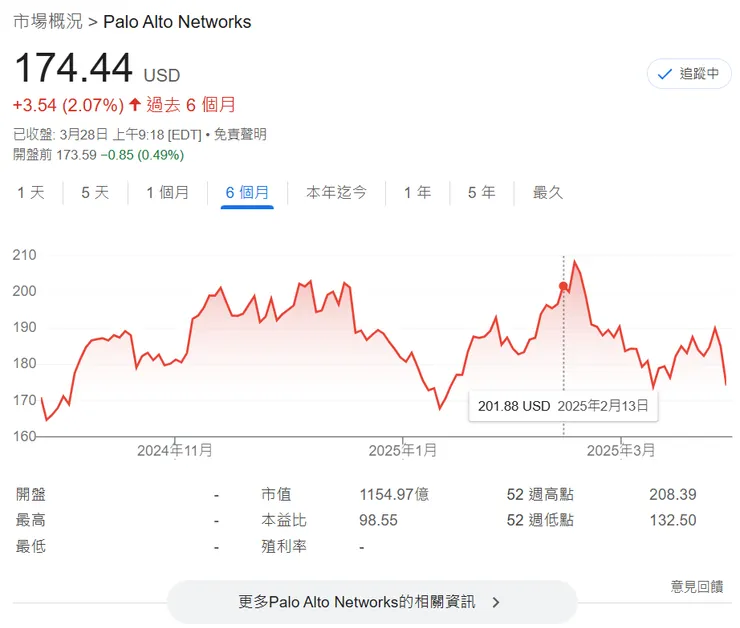Click the 201.88 USD tooltip box

pos(563,406)
